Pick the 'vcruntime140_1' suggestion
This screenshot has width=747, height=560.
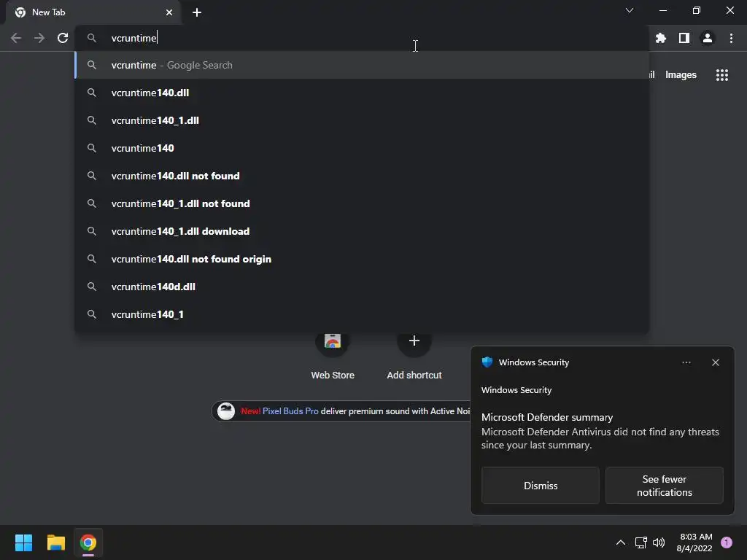click(x=362, y=314)
